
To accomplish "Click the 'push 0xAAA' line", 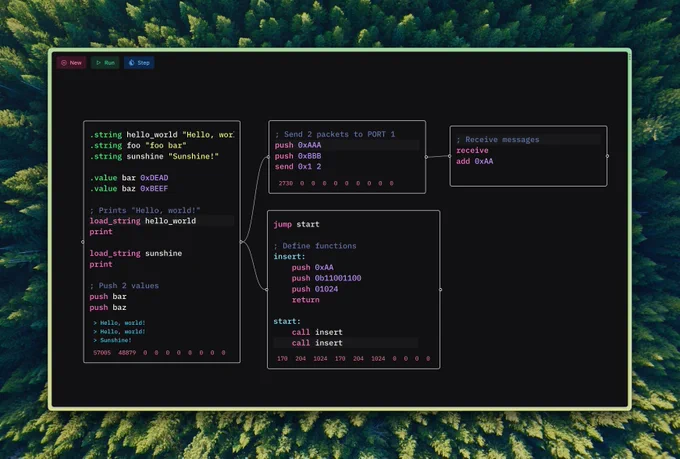I will [347, 145].
